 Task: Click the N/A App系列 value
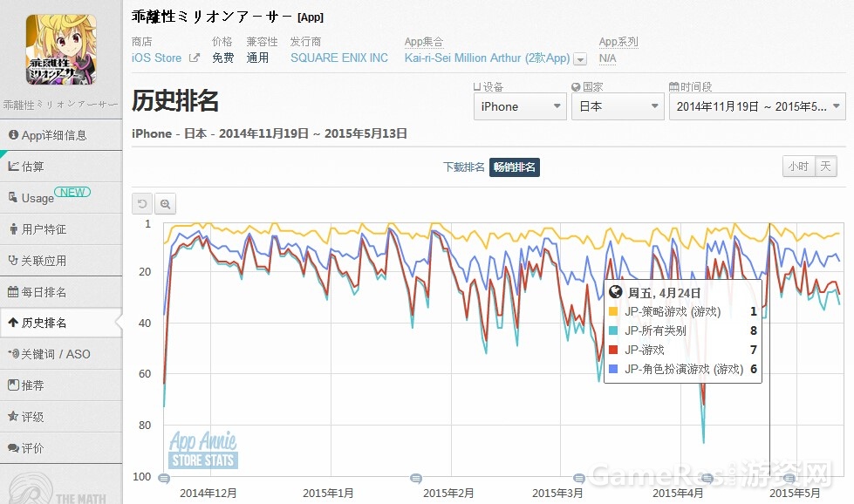(x=607, y=58)
